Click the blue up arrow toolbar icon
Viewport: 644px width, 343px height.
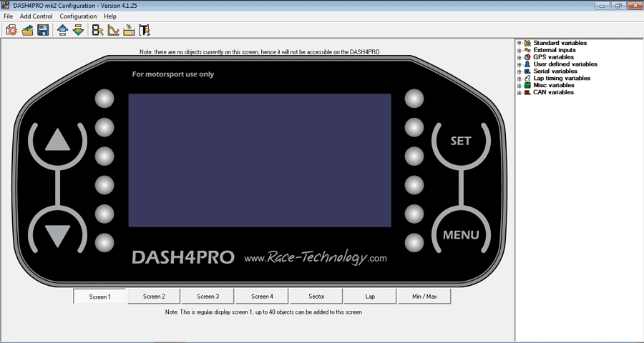click(x=62, y=30)
